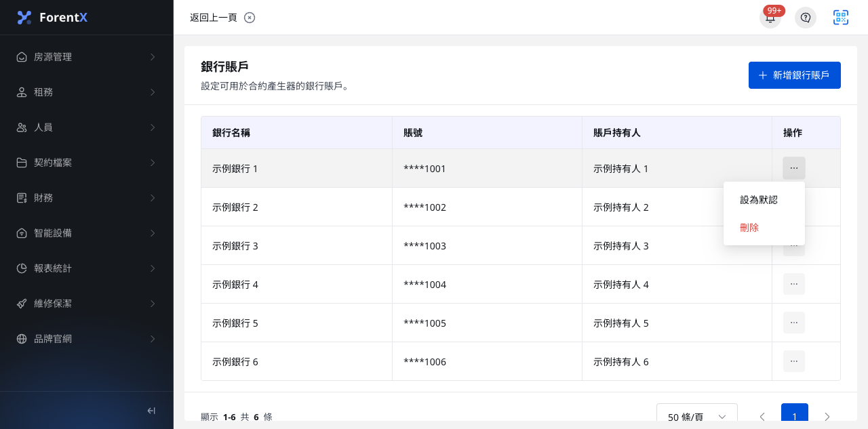Click account number ****1006
This screenshot has width=868, height=429.
[x=425, y=362]
